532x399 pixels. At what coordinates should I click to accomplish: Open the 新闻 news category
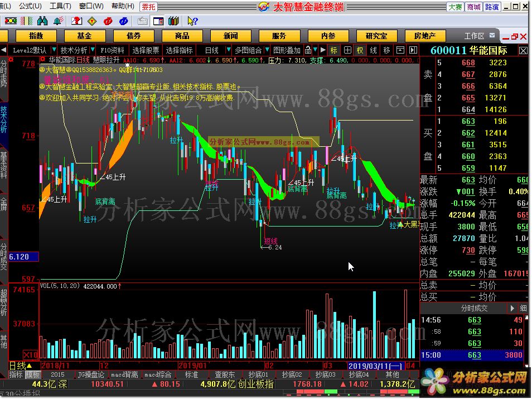pyautogui.click(x=231, y=36)
